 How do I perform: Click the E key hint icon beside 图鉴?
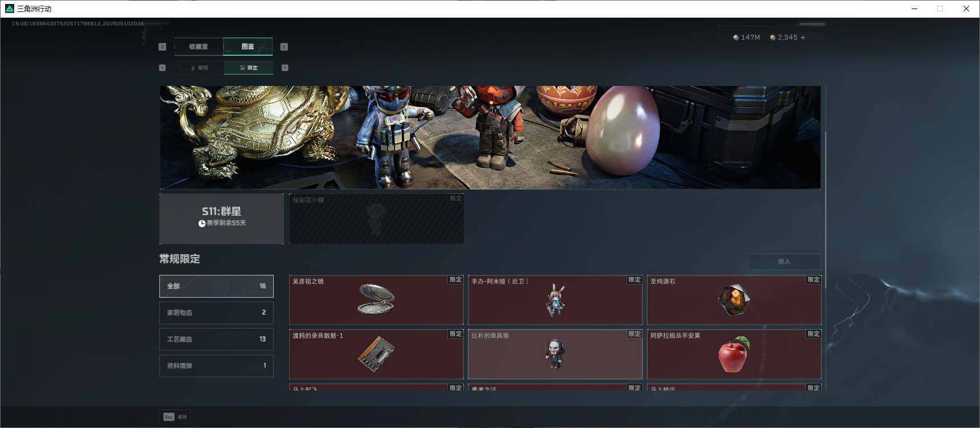point(284,47)
